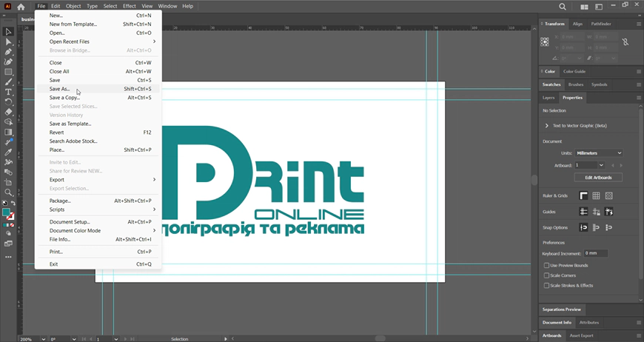Toggle Show Grid button

pyautogui.click(x=596, y=196)
